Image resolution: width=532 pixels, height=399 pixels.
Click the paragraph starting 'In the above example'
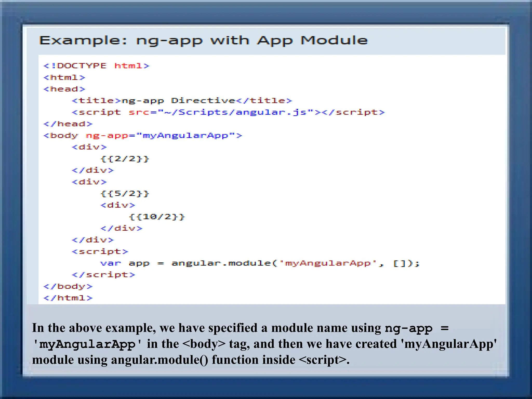(264, 344)
